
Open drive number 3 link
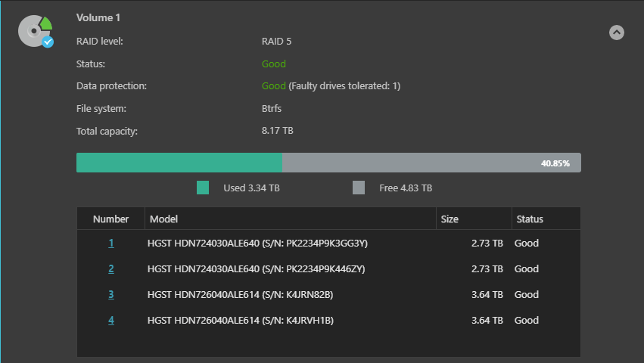pos(111,294)
